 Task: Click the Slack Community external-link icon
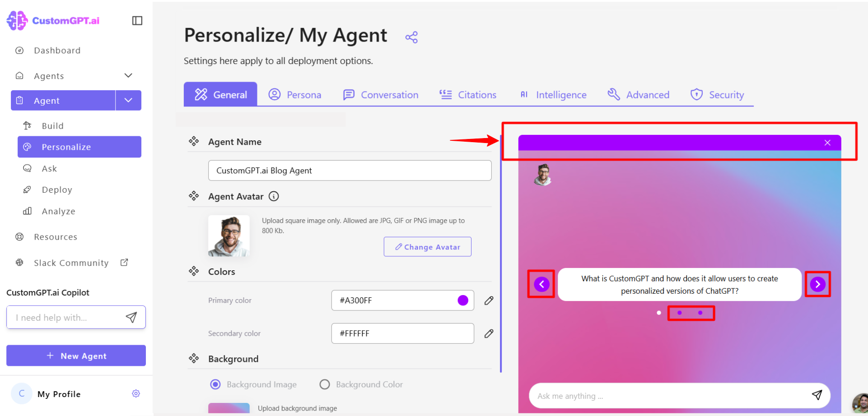124,262
